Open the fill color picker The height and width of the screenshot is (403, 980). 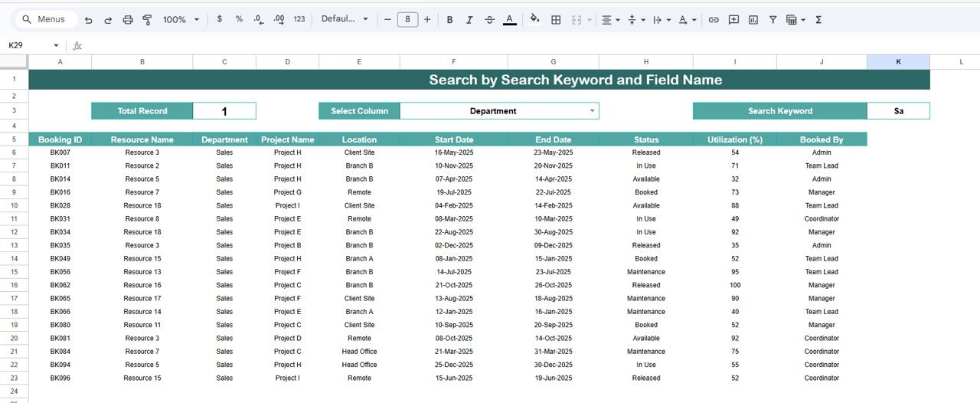click(534, 19)
